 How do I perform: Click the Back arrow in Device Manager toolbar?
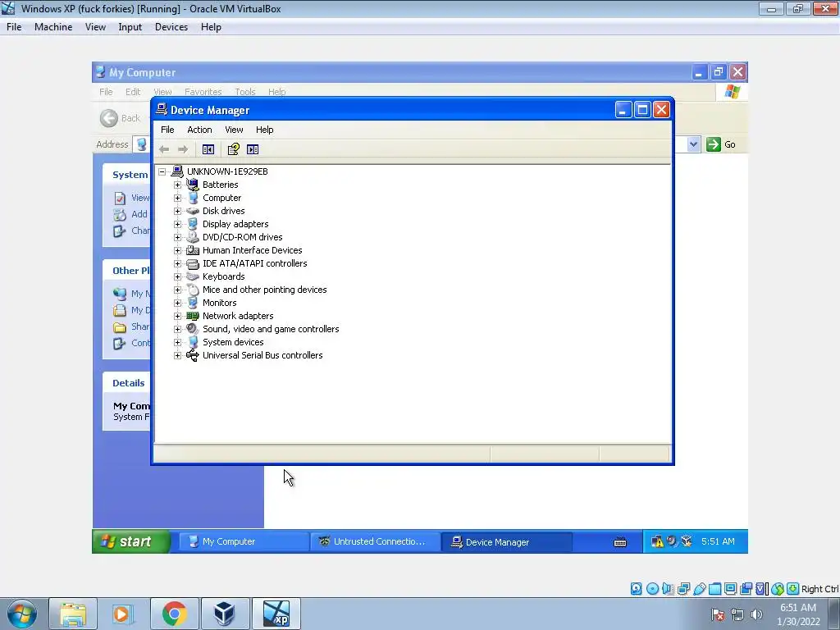click(x=164, y=149)
